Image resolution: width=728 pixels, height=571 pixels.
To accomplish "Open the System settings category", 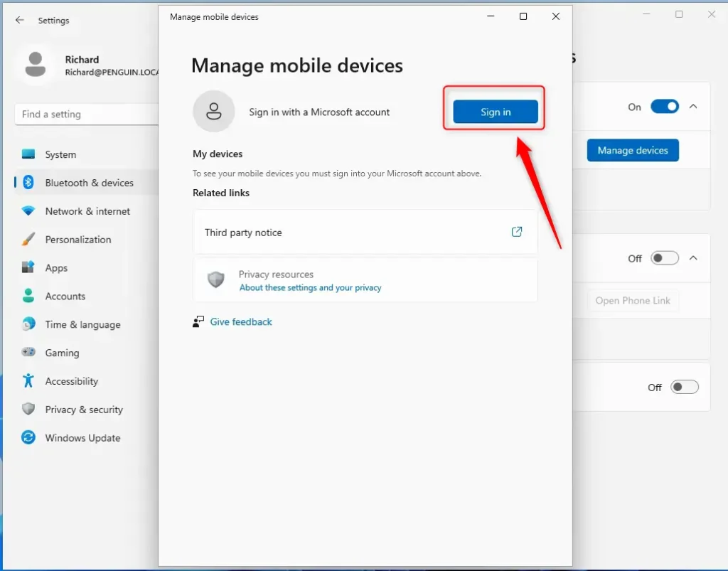I will (86, 154).
